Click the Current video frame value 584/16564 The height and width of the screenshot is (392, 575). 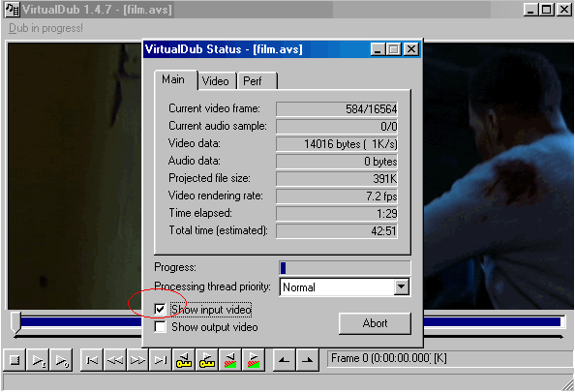[x=337, y=109]
